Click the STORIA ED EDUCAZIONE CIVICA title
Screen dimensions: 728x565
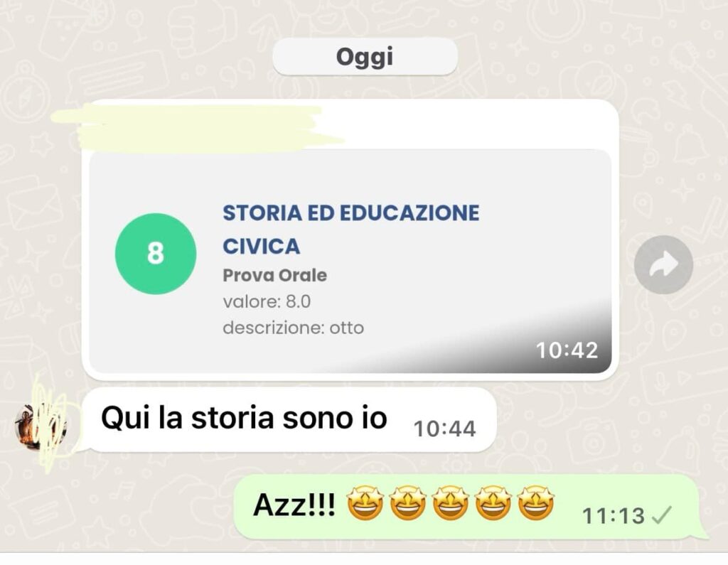351,230
